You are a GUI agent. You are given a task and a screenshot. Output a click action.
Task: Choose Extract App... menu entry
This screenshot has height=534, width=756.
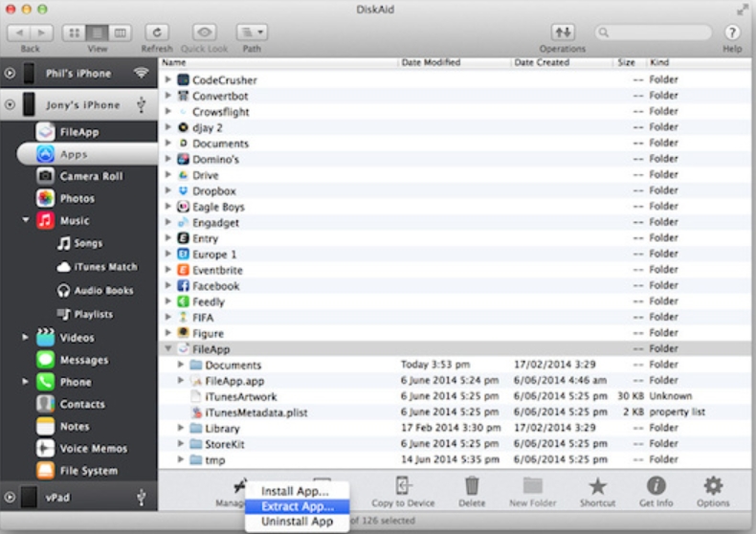click(297, 506)
